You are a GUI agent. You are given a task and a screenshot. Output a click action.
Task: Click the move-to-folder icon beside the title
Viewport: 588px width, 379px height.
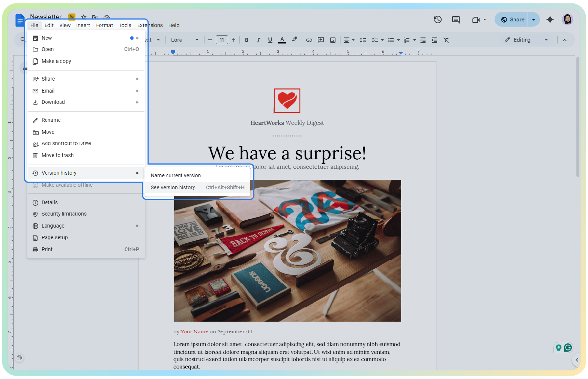pyautogui.click(x=95, y=17)
